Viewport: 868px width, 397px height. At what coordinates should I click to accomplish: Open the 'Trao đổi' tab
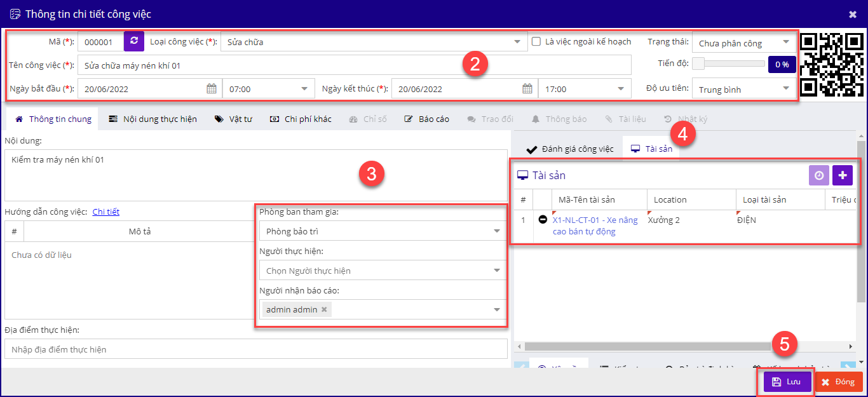coord(490,119)
